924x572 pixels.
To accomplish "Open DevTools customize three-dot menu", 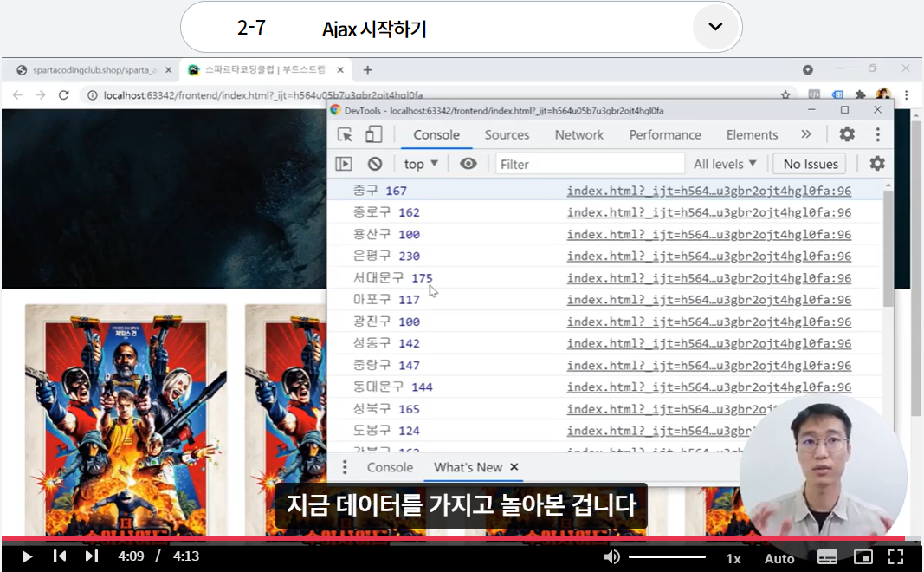I will [x=877, y=134].
